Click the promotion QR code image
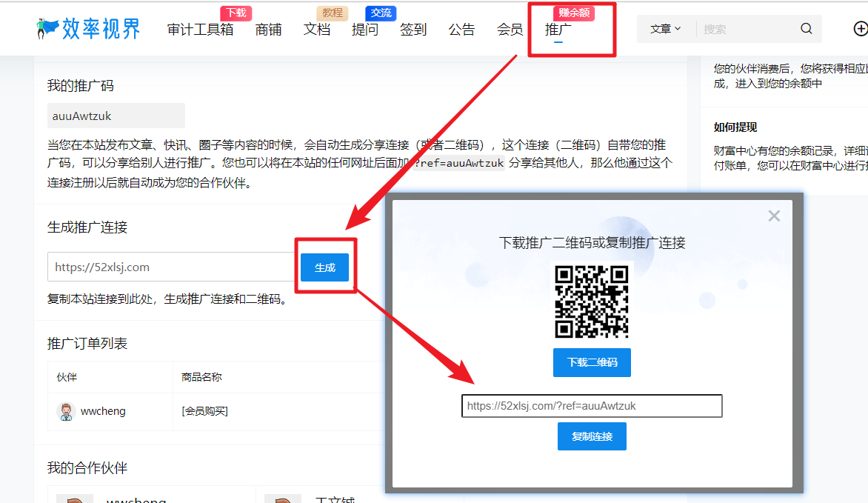 [x=592, y=302]
